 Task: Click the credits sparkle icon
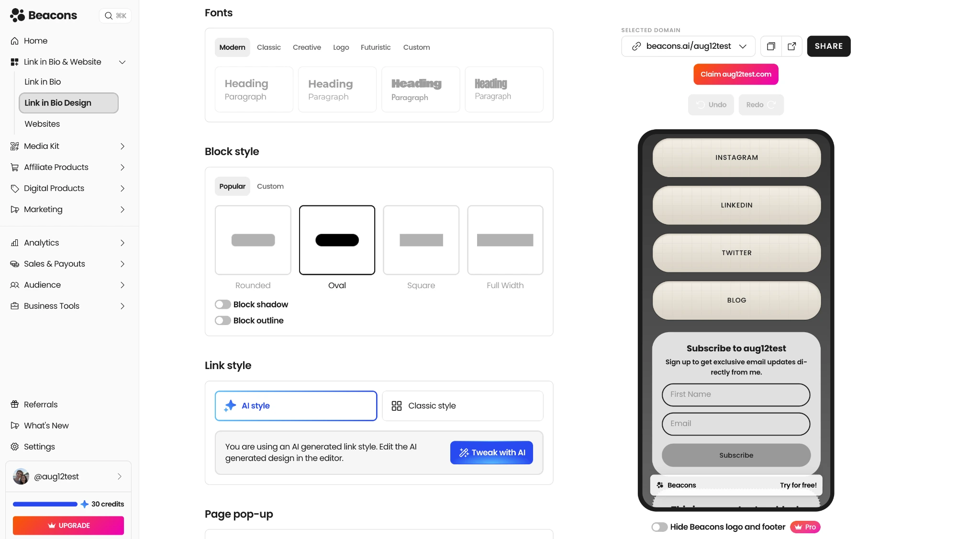click(x=85, y=504)
